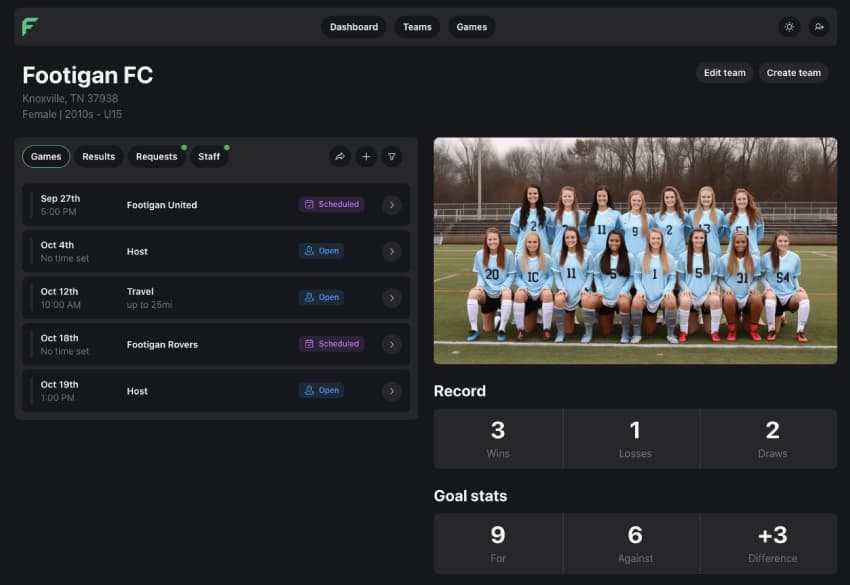
Task: Expand the Oct 12th Travel game details
Action: tap(392, 297)
